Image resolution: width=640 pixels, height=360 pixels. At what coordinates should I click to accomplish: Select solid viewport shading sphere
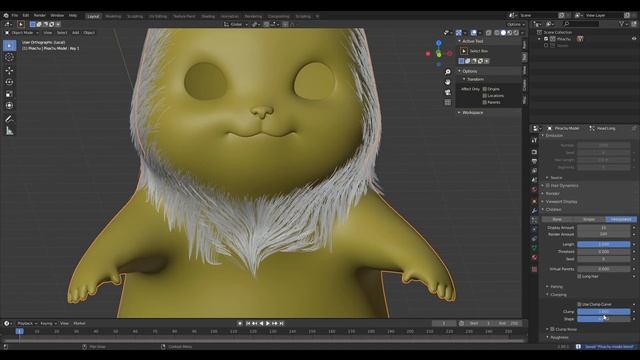click(503, 33)
